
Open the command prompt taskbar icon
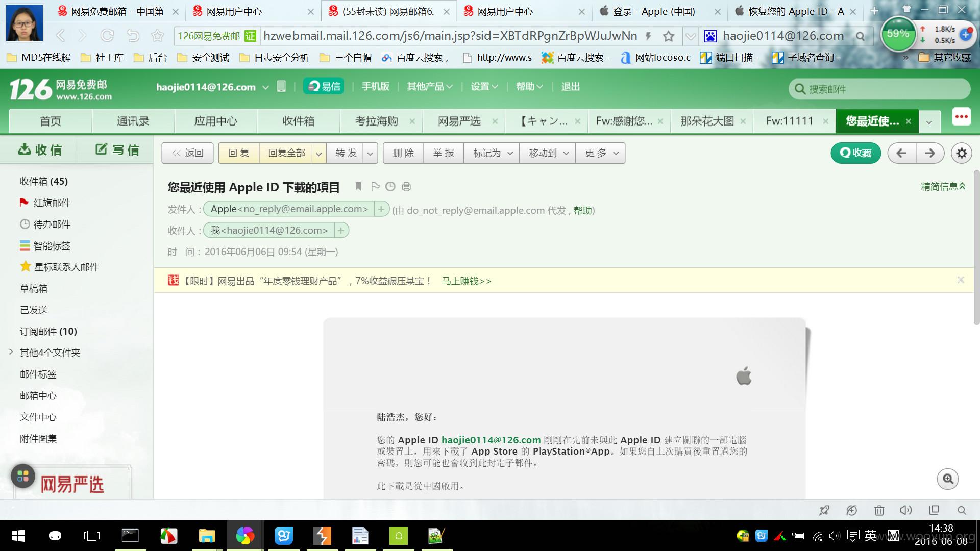(x=130, y=536)
